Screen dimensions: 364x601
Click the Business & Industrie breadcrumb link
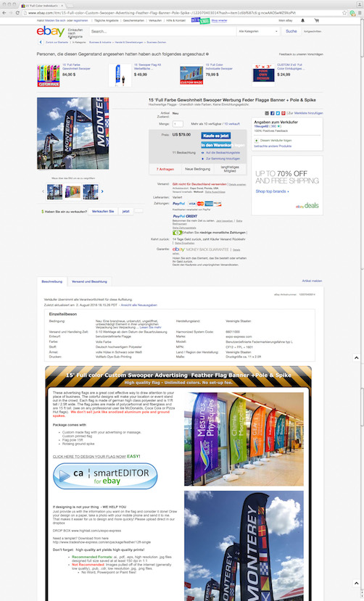click(100, 42)
